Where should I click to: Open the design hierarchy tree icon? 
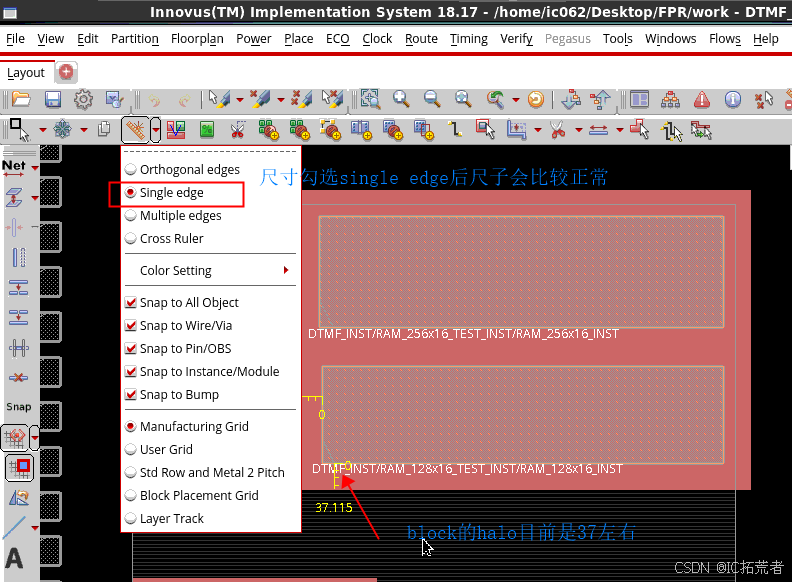tap(670, 100)
